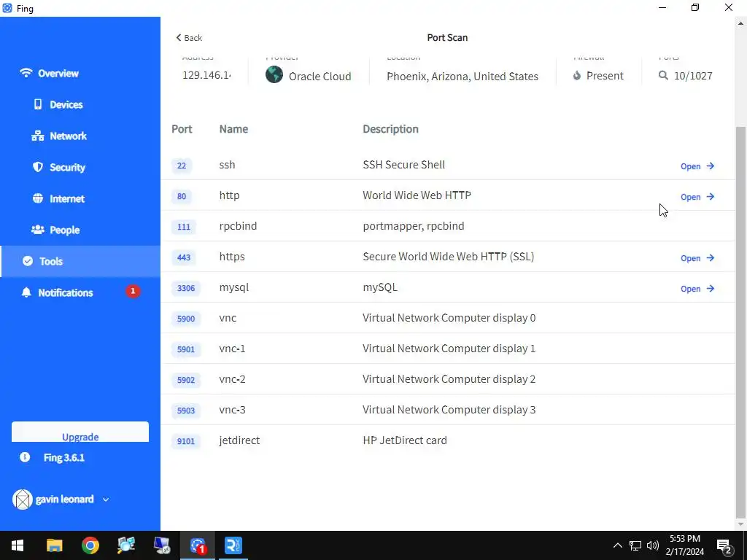Click the vertical scrollbar of the port list
Image resolution: width=747 pixels, height=560 pixels.
[x=741, y=322]
